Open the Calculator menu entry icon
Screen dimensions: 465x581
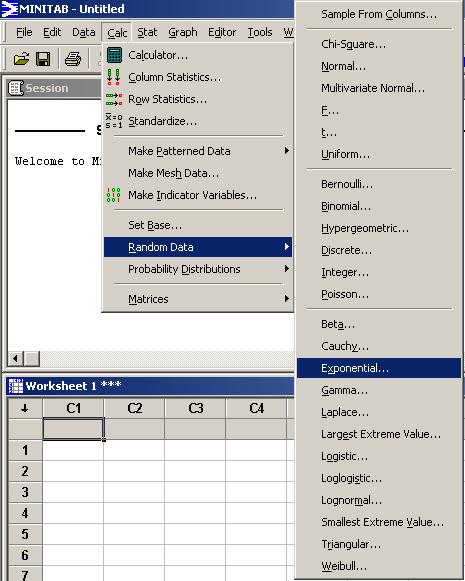[x=114, y=55]
